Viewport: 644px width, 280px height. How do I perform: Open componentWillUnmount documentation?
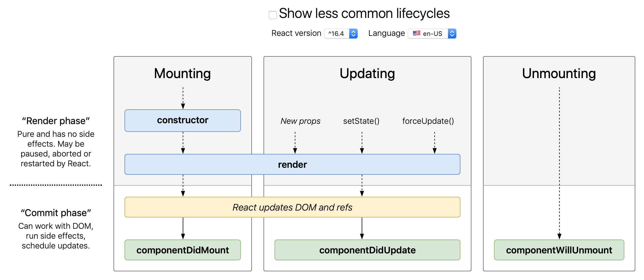(559, 250)
